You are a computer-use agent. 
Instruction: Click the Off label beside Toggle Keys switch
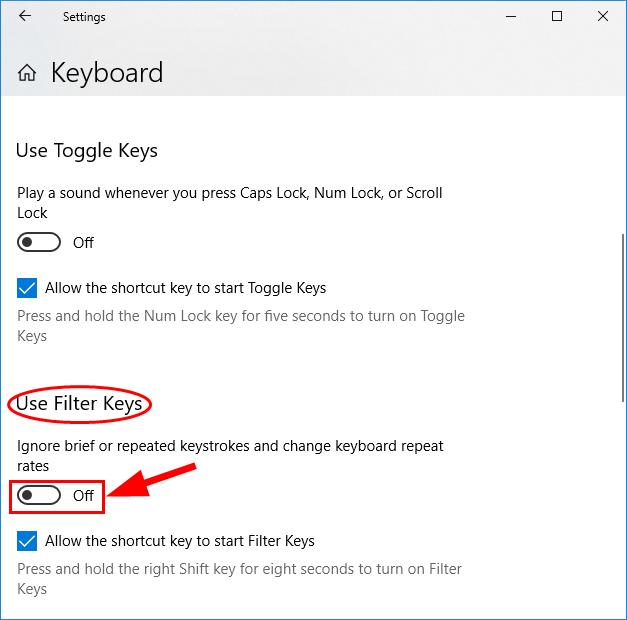coord(83,242)
